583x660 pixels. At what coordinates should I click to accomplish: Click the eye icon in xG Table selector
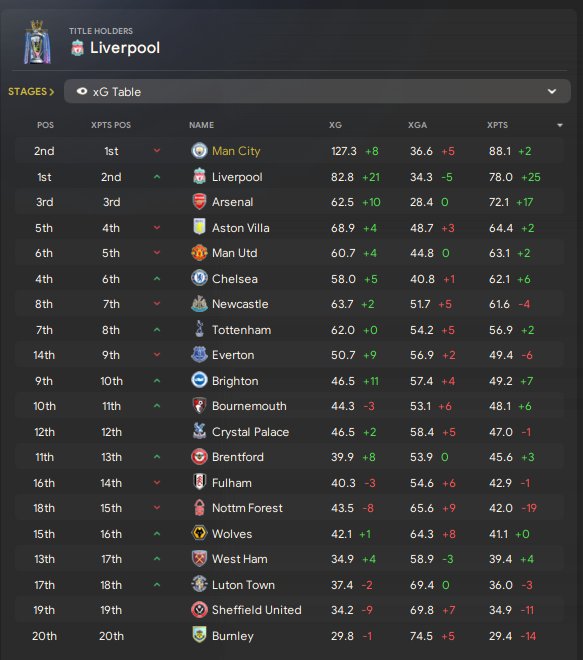click(82, 91)
